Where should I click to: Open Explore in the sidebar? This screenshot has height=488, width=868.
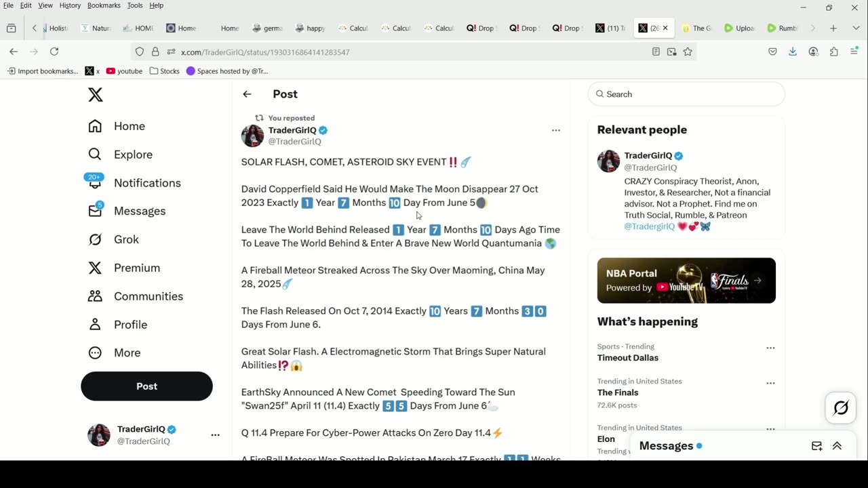pyautogui.click(x=121, y=155)
